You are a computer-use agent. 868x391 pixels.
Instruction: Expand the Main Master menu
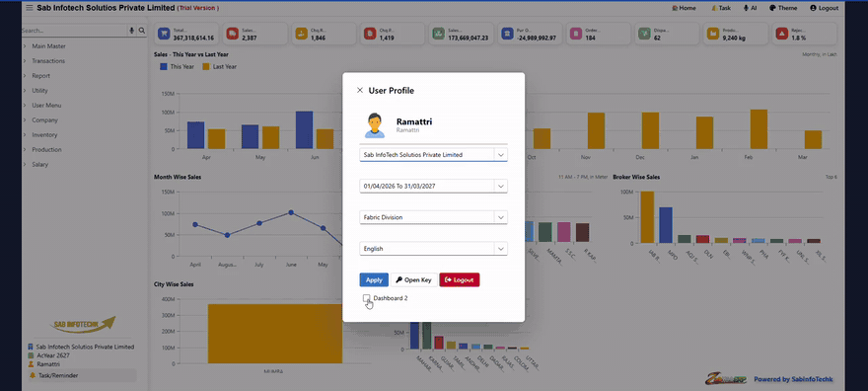pos(48,46)
